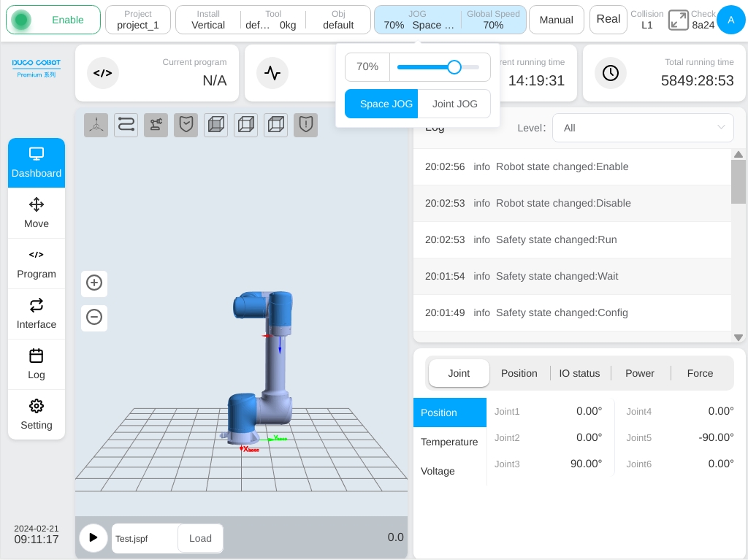Select Joint JOG mode

pyautogui.click(x=454, y=104)
